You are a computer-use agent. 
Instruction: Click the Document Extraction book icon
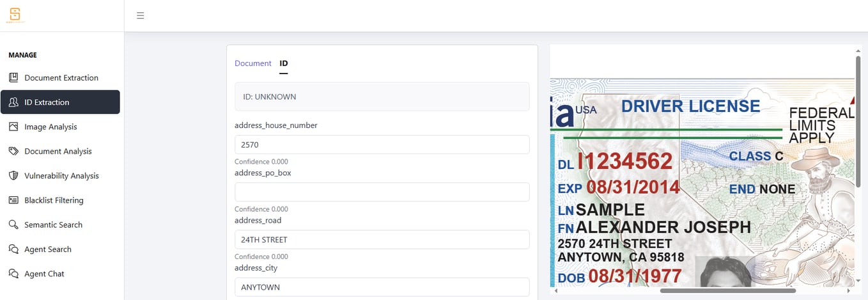[x=13, y=77]
